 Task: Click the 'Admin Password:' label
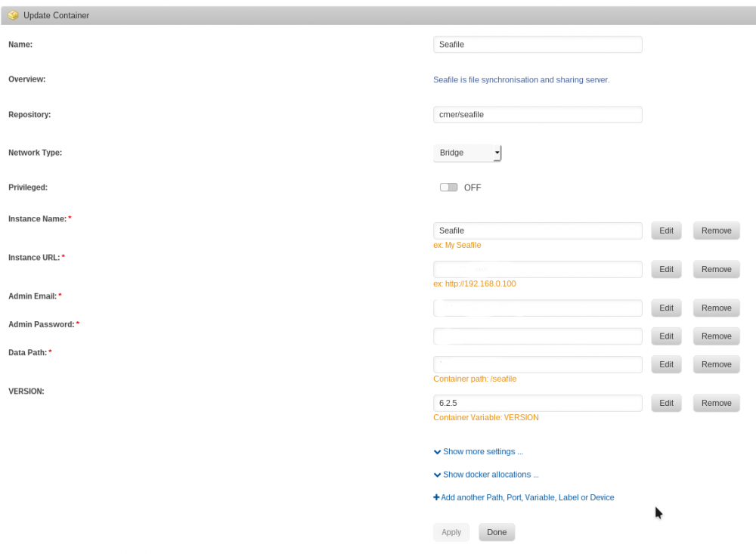tap(42, 324)
